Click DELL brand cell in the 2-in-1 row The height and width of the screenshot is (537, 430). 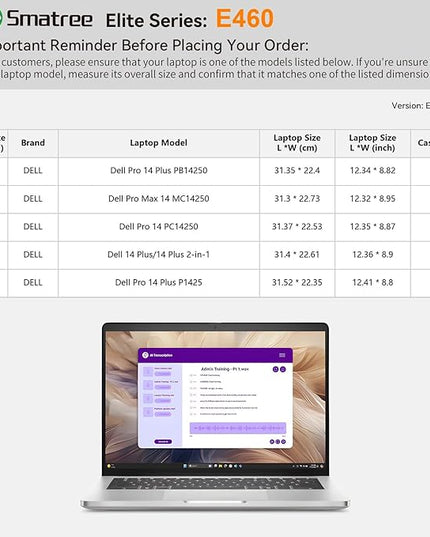[33, 254]
